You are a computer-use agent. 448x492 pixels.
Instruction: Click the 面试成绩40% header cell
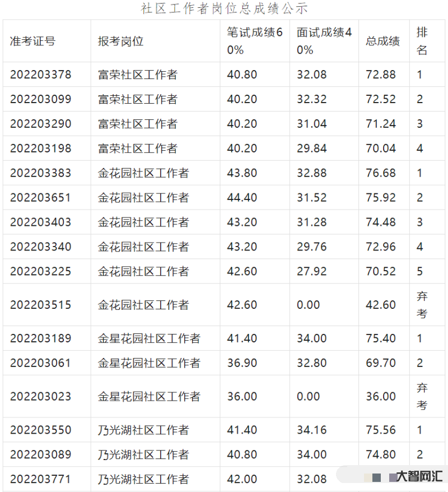(324, 41)
